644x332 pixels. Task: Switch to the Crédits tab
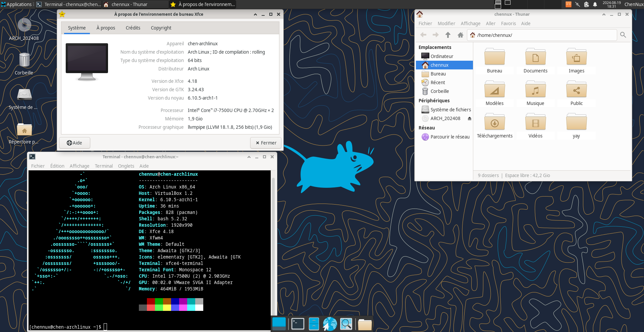tap(133, 28)
